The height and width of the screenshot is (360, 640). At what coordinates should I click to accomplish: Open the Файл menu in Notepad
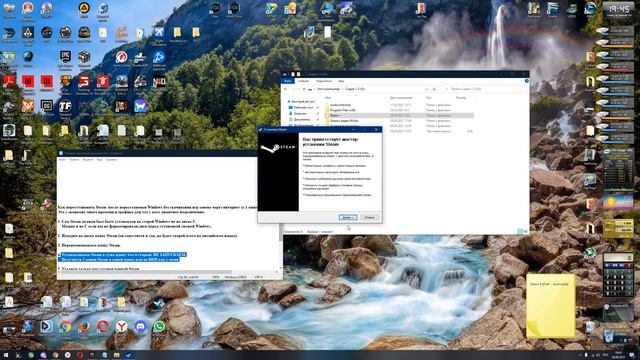(x=62, y=160)
